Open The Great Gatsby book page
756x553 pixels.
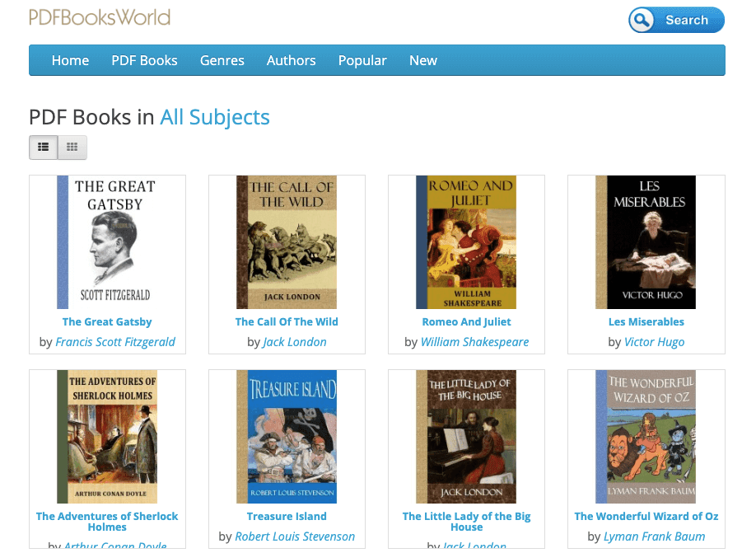click(x=107, y=321)
